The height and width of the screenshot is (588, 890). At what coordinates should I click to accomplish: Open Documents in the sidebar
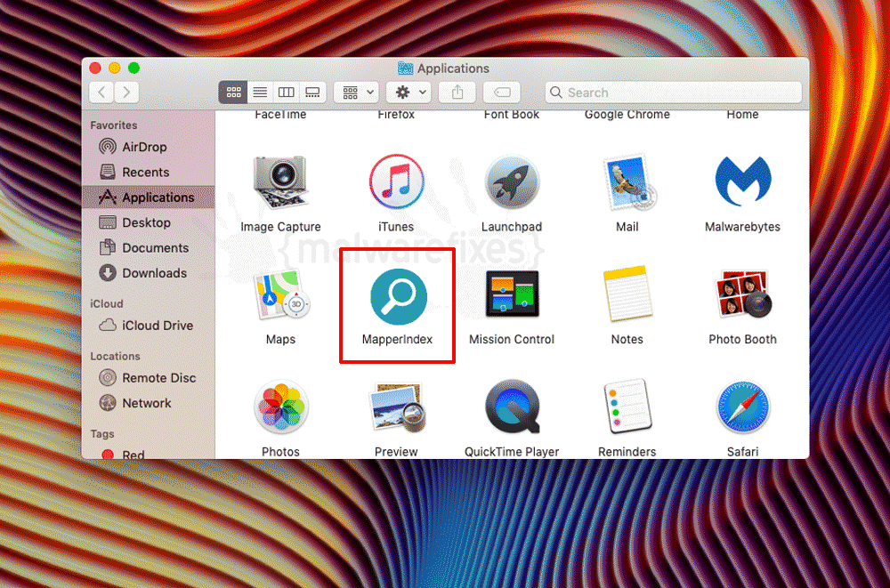coord(148,248)
